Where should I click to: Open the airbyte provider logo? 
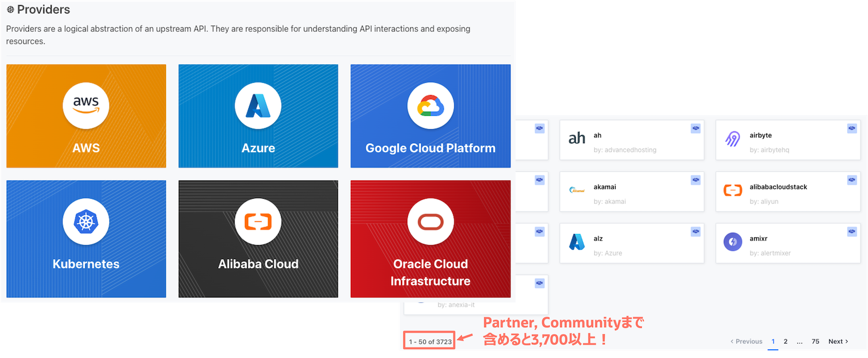click(x=733, y=139)
